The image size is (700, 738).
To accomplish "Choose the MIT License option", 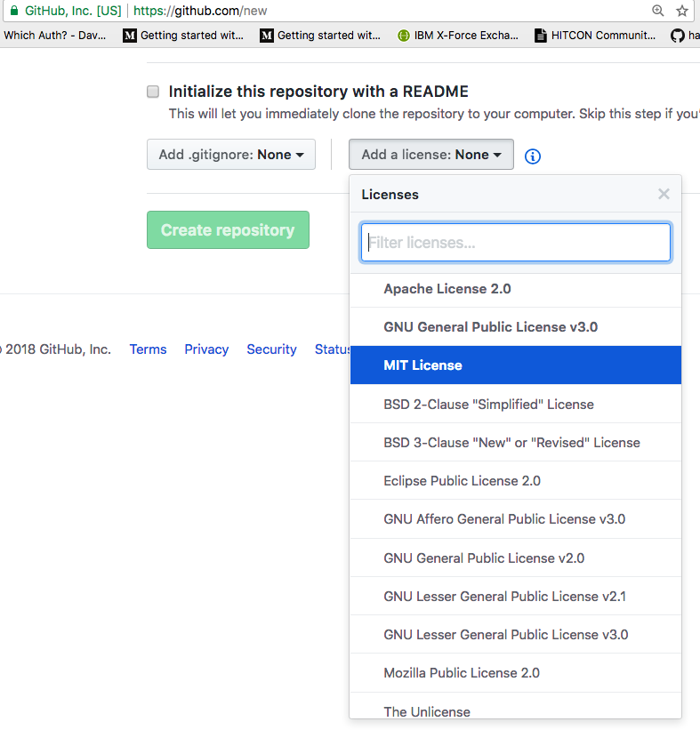I will [516, 365].
